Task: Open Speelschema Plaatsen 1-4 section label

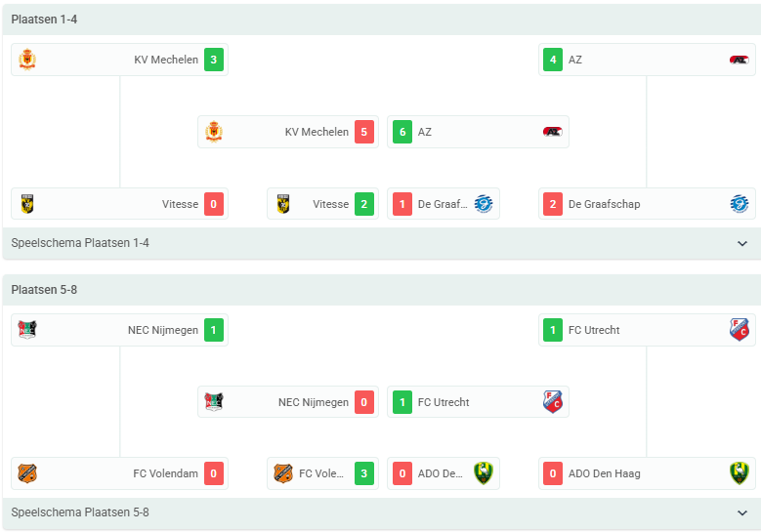Action: click(x=80, y=243)
